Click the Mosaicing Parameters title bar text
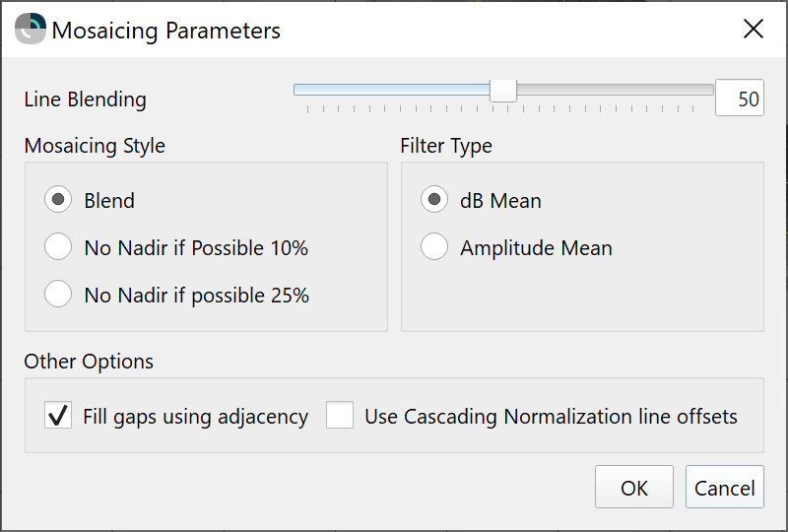The width and height of the screenshot is (788, 532). [x=165, y=31]
